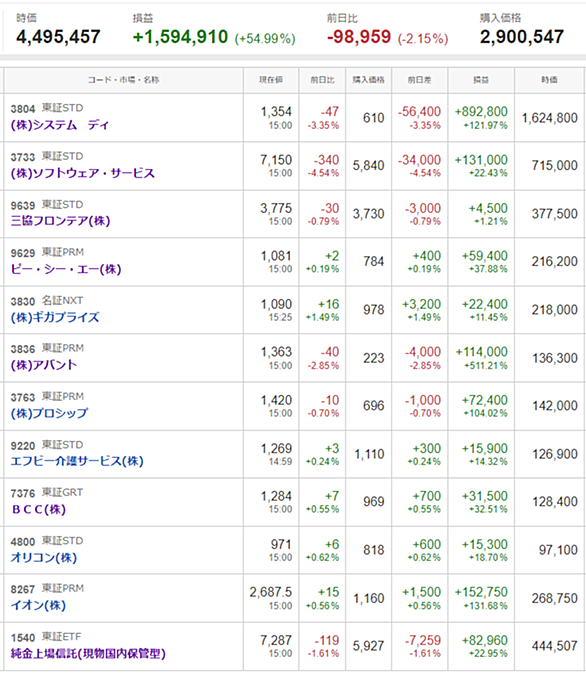Open the ピー・シー・エー(株) stock link
Screen dimensions: 586x674
[66, 269]
